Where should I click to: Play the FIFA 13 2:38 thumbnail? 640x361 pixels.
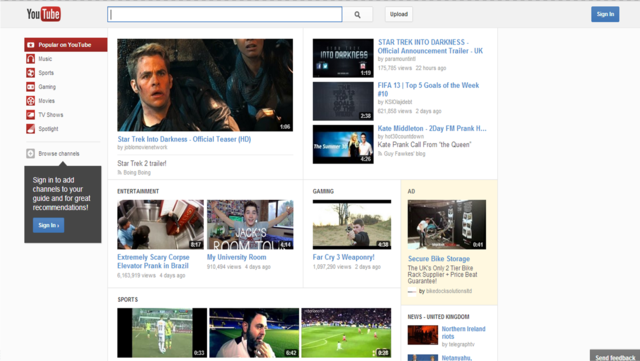[x=343, y=101]
